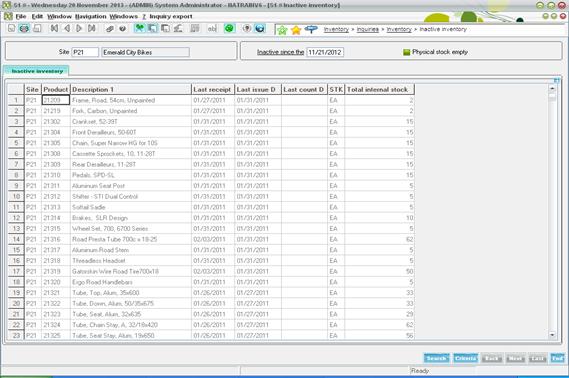Image resolution: width=569 pixels, height=378 pixels.
Task: Click the yellow favorites star icon
Action: 296,30
